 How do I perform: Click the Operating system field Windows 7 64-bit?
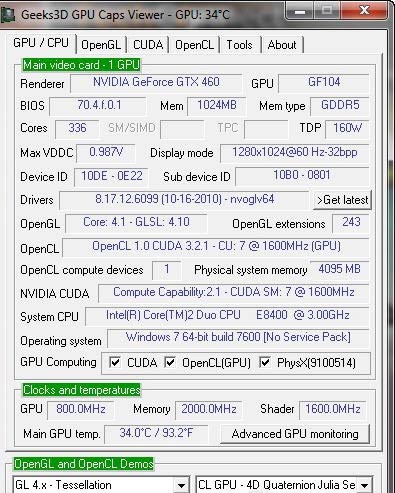pyautogui.click(x=238, y=338)
